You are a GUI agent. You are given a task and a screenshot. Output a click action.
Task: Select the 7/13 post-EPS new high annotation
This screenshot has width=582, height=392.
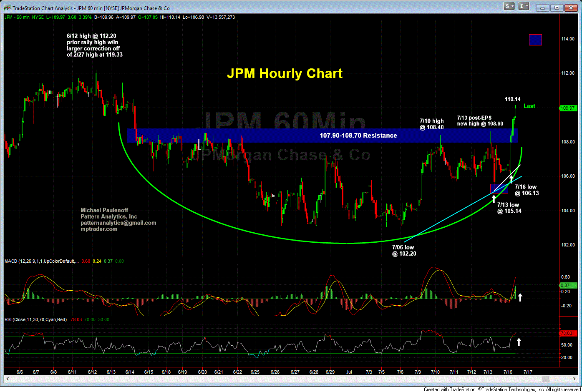tap(480, 121)
